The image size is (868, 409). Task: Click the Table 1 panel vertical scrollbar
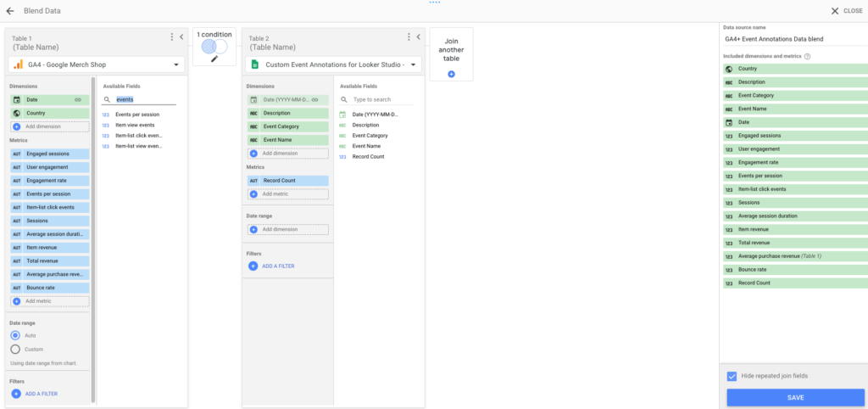(93, 238)
